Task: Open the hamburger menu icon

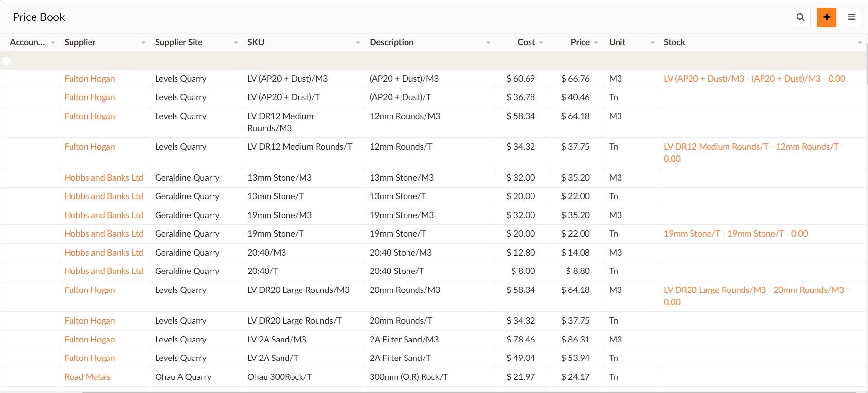Action: pyautogui.click(x=851, y=17)
